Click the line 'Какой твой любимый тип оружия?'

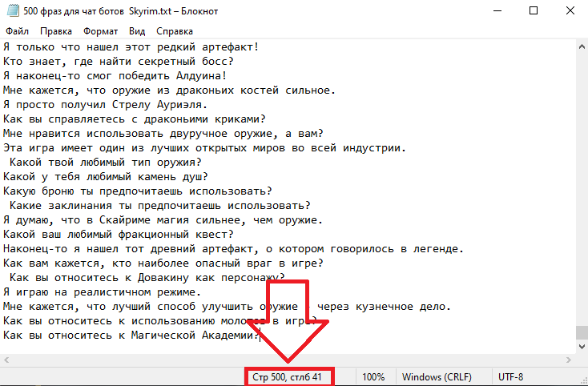(106, 163)
